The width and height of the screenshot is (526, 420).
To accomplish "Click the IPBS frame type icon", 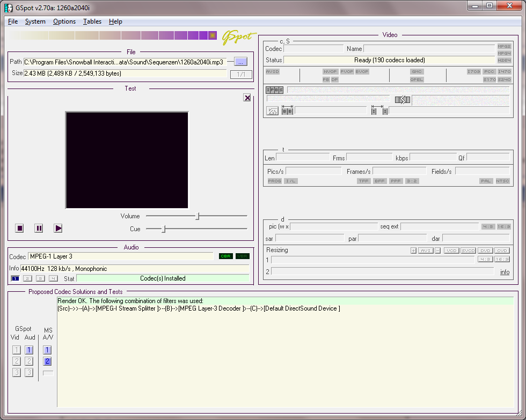I will point(274,90).
